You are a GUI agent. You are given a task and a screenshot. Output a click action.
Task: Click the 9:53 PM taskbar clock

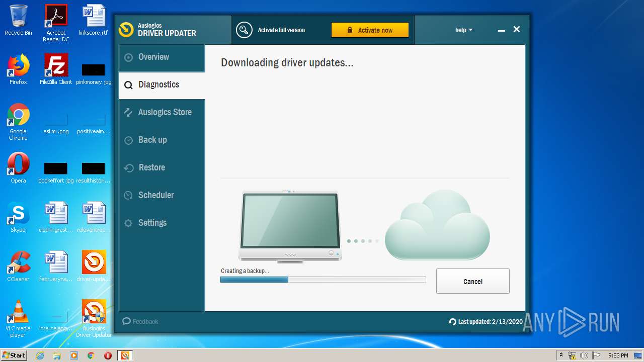click(x=618, y=355)
